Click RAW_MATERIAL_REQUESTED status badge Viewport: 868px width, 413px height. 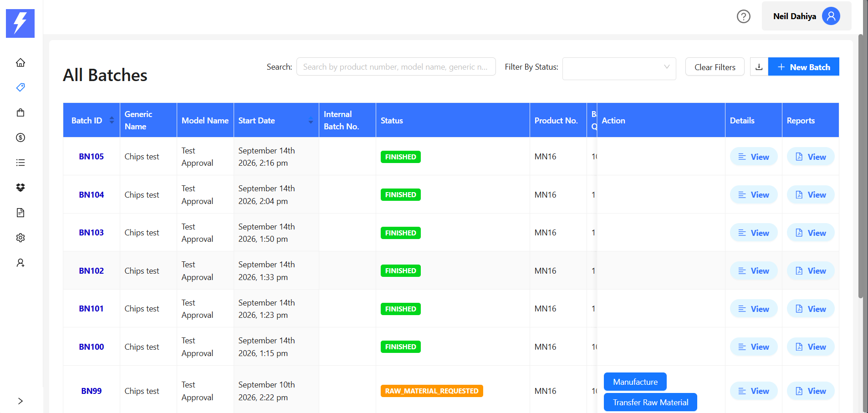point(432,391)
